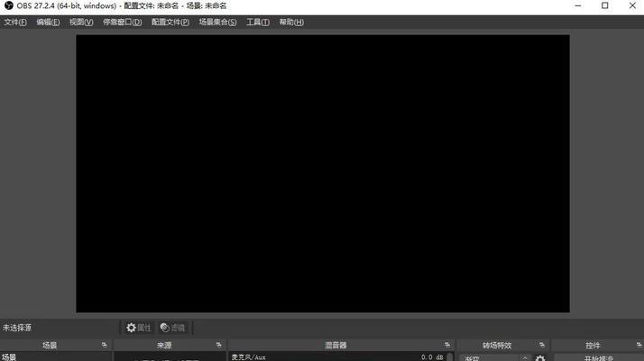The height and width of the screenshot is (361, 644).
Task: Click the 场景 panel header title
Action: [50, 346]
